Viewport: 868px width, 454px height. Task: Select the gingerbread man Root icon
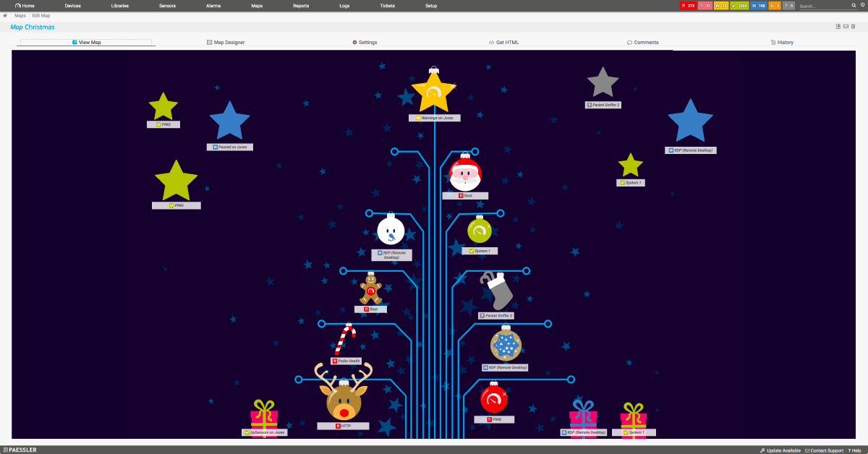pyautogui.click(x=370, y=289)
